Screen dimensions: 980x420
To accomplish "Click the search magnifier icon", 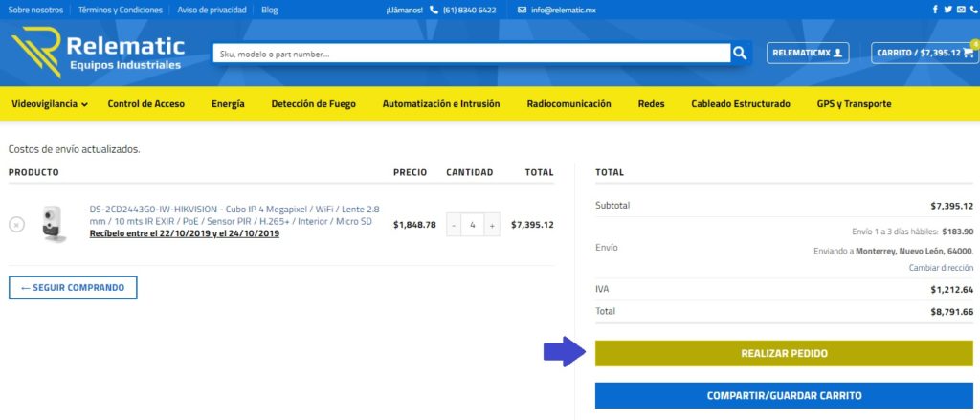I will pyautogui.click(x=740, y=54).
